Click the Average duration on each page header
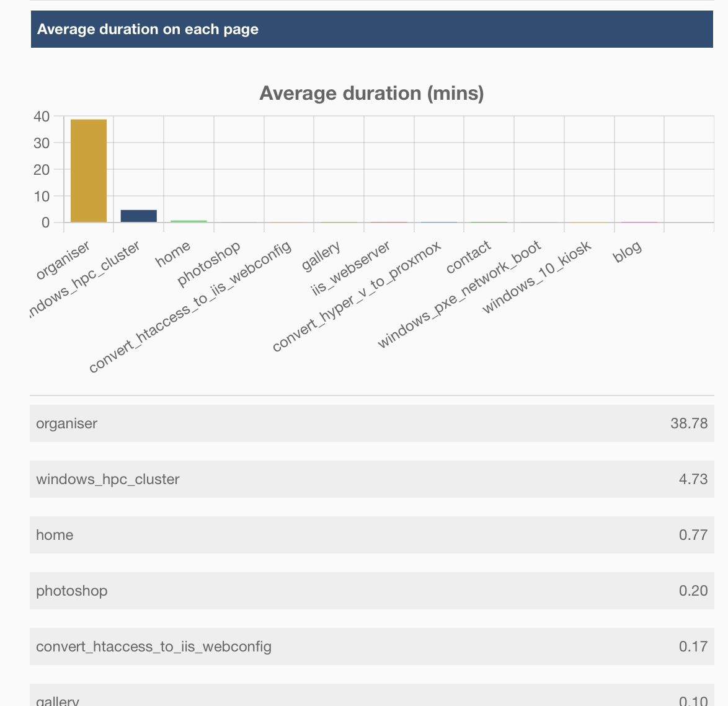This screenshot has width=728, height=706. pyautogui.click(x=148, y=29)
